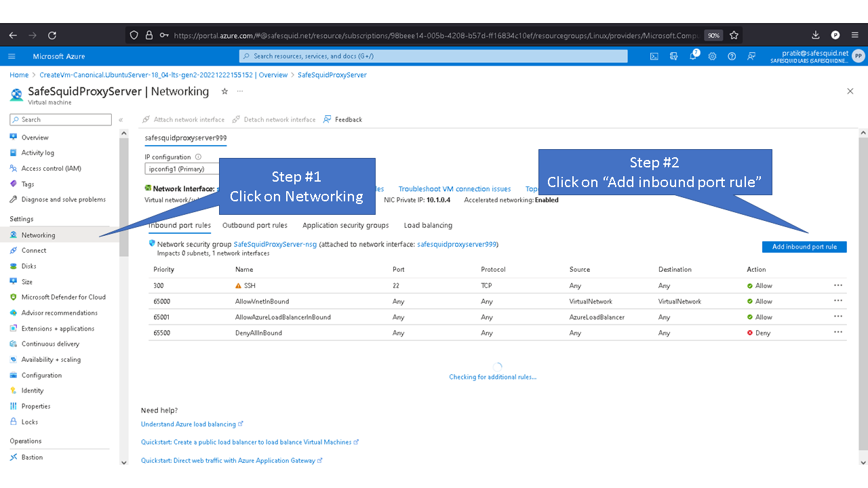Focus the Search resources, services, and docs box
This screenshot has height=488, width=868.
[433, 56]
